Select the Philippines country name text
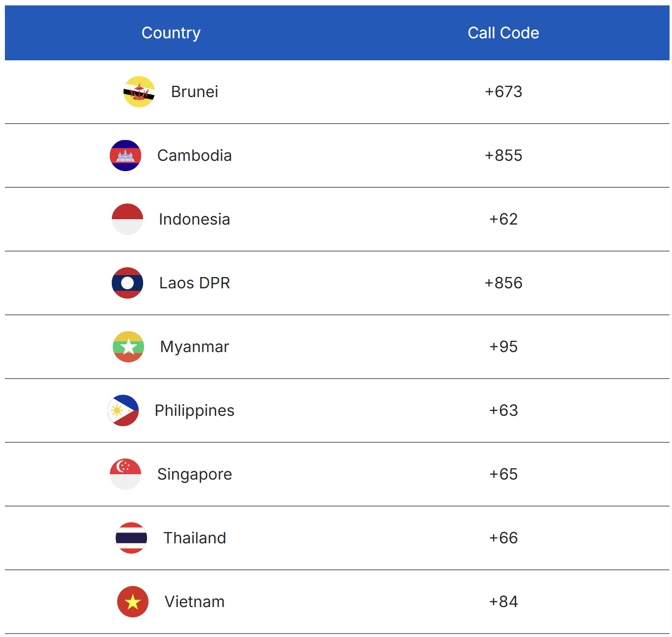 tap(195, 410)
